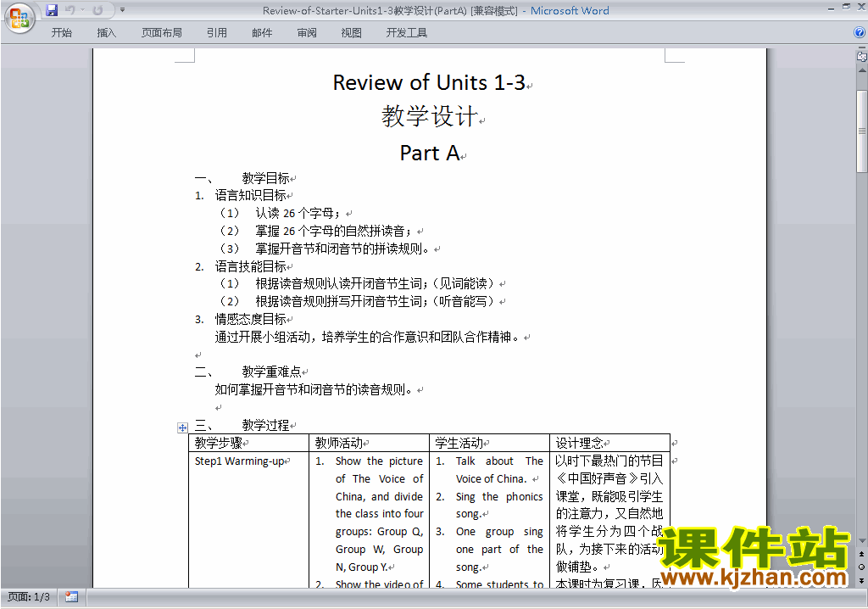The height and width of the screenshot is (609, 868).
Task: Click the line '如何掌握开音节和闭音节的读音规则'
Action: [314, 389]
